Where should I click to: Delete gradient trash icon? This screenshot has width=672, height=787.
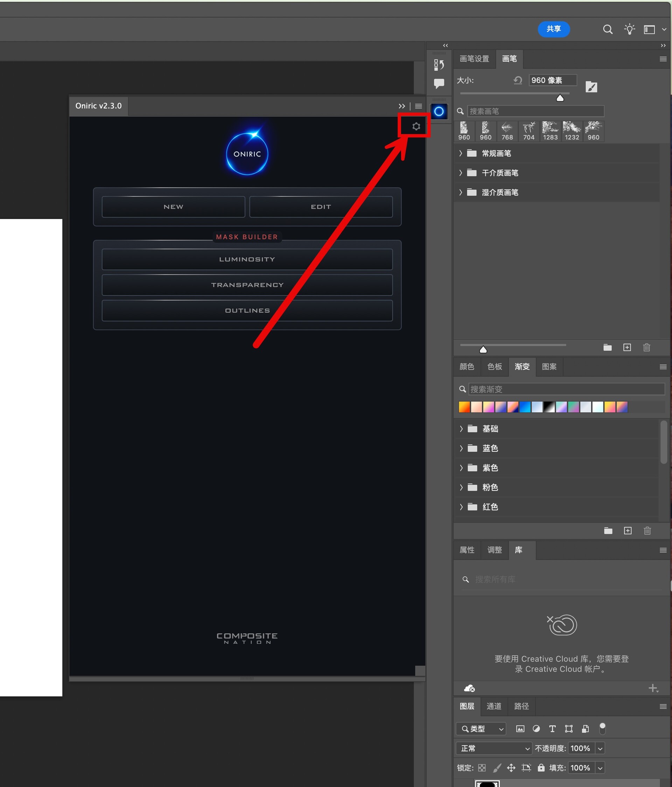coord(647,530)
